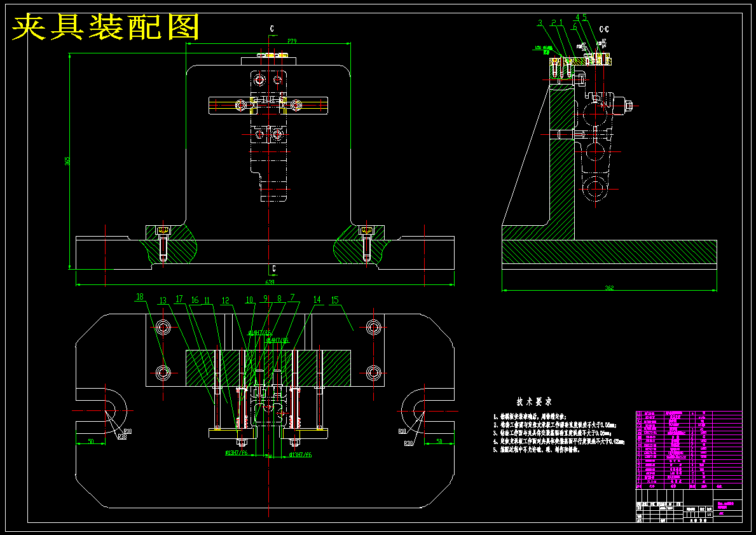
Task: Select the right ø13H7/f6 fit label
Action: click(300, 454)
